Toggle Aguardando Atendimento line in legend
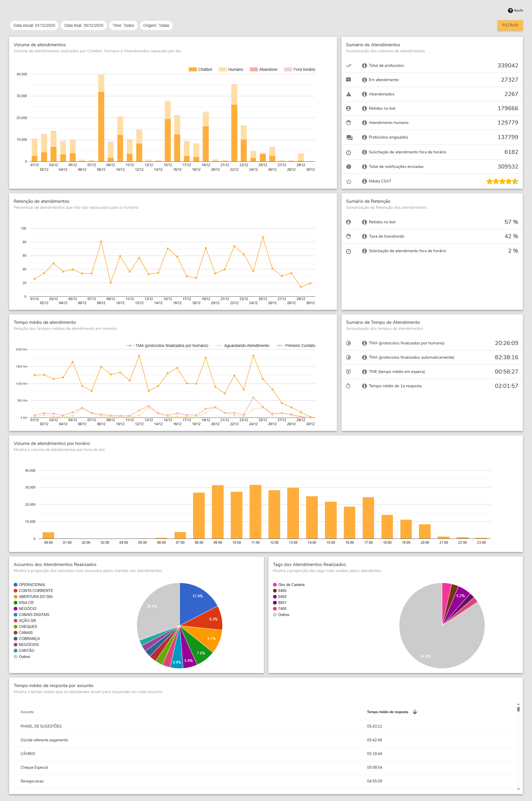 242,346
